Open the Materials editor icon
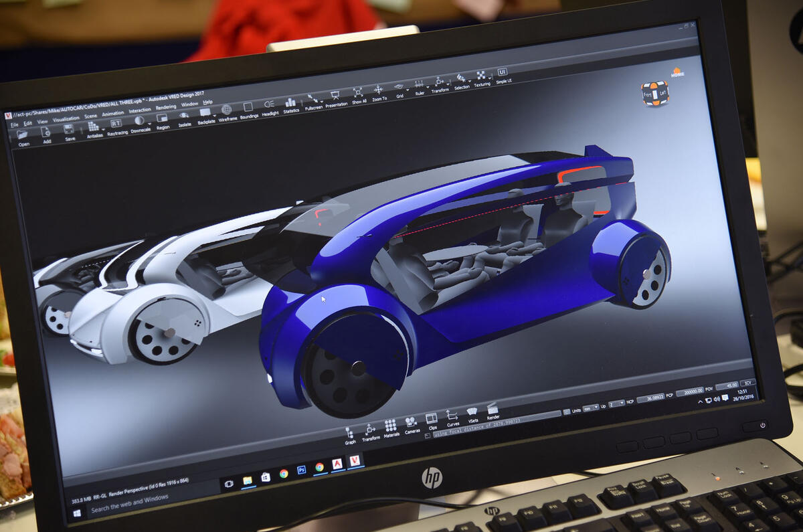The height and width of the screenshot is (532, 803). (391, 426)
